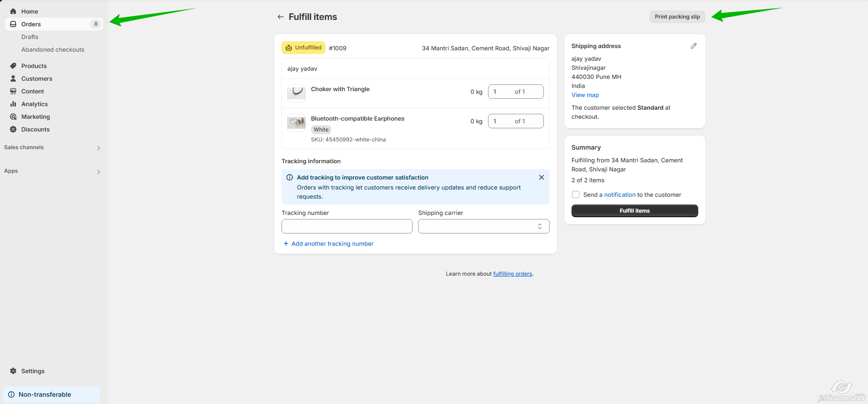Click the Discounts badge icon

pos(13,129)
